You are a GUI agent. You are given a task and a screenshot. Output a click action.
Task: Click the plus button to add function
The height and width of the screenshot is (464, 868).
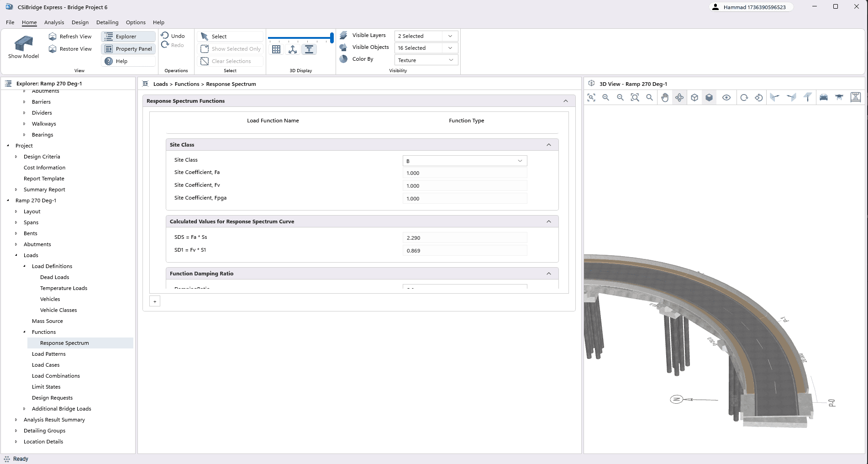tap(155, 301)
